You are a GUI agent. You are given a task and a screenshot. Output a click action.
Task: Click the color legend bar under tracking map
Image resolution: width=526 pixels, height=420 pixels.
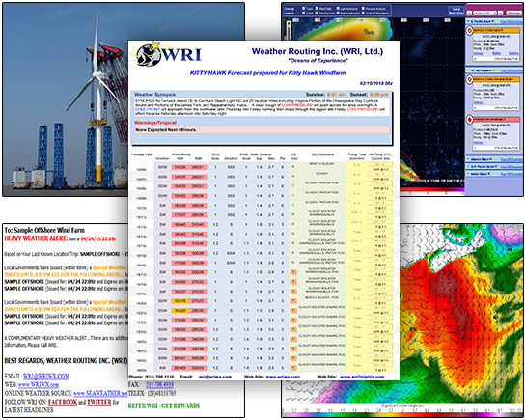[x=432, y=190]
